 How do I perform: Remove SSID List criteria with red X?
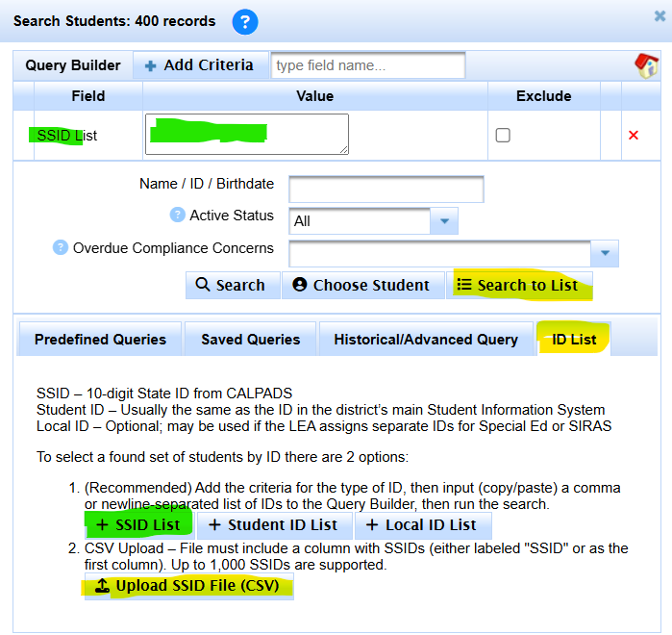tap(633, 135)
